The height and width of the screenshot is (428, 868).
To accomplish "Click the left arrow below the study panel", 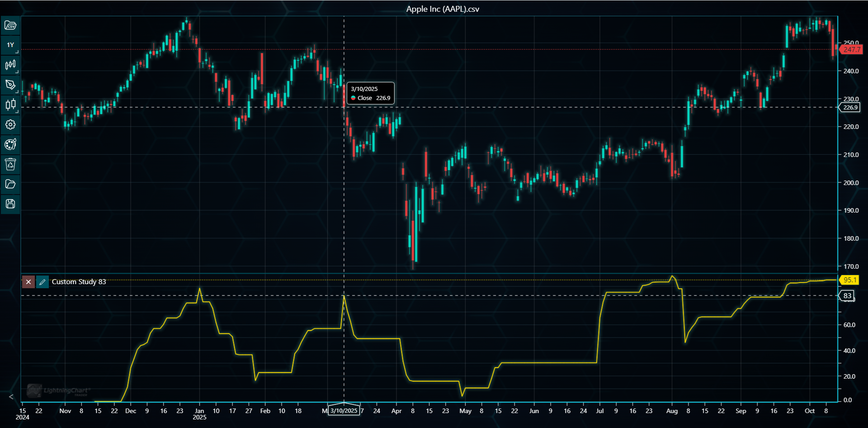I will tap(11, 397).
